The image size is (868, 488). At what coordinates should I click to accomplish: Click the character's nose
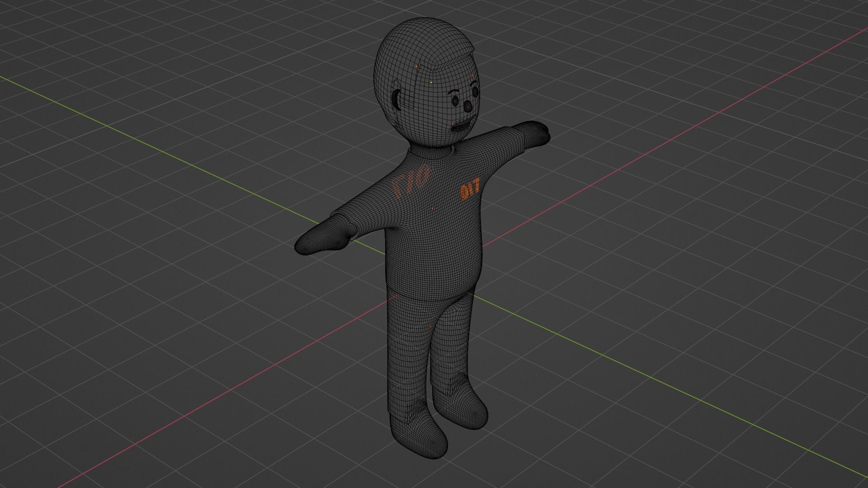[468, 106]
